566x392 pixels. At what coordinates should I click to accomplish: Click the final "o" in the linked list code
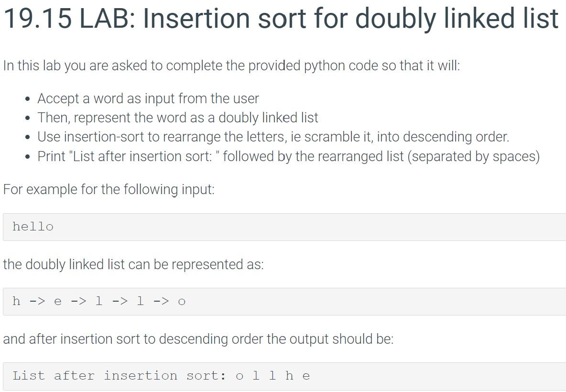[x=182, y=302]
